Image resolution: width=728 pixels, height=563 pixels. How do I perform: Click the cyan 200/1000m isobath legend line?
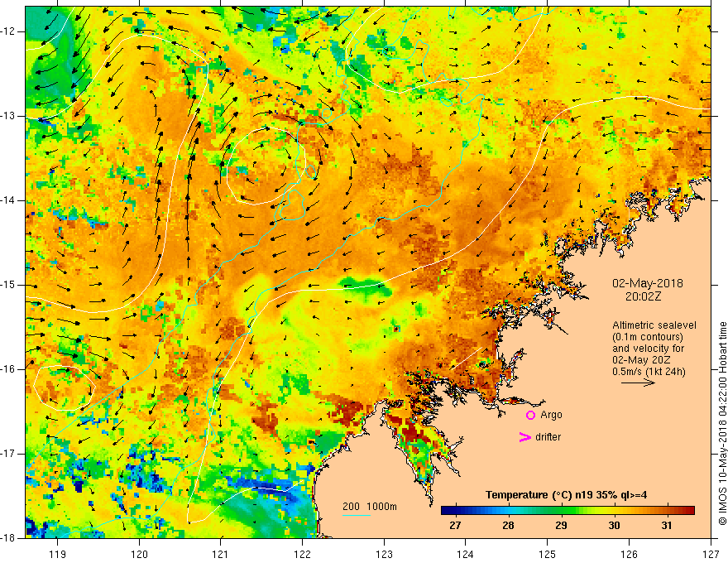tap(357, 515)
